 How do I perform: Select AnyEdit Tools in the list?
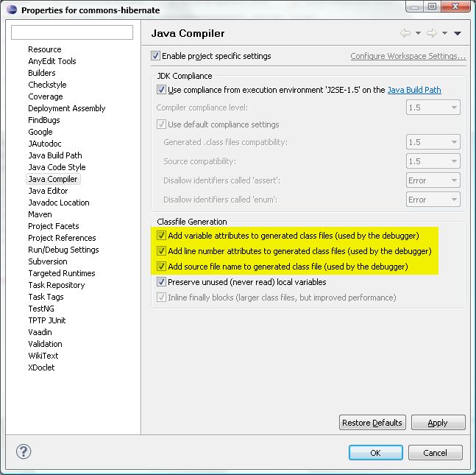pos(52,61)
